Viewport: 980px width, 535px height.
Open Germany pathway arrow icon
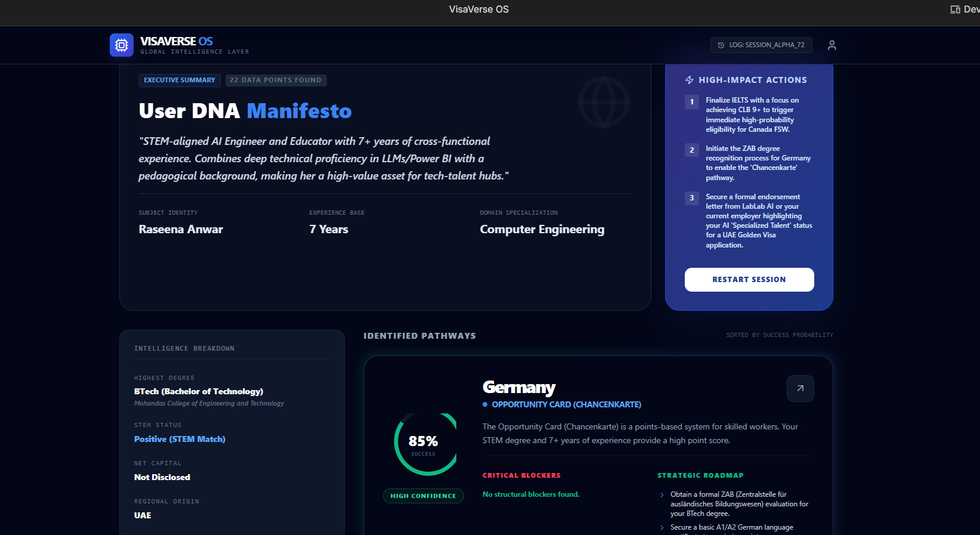point(800,388)
